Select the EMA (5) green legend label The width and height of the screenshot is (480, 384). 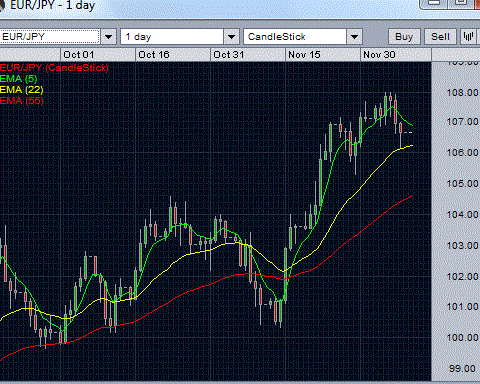19,79
